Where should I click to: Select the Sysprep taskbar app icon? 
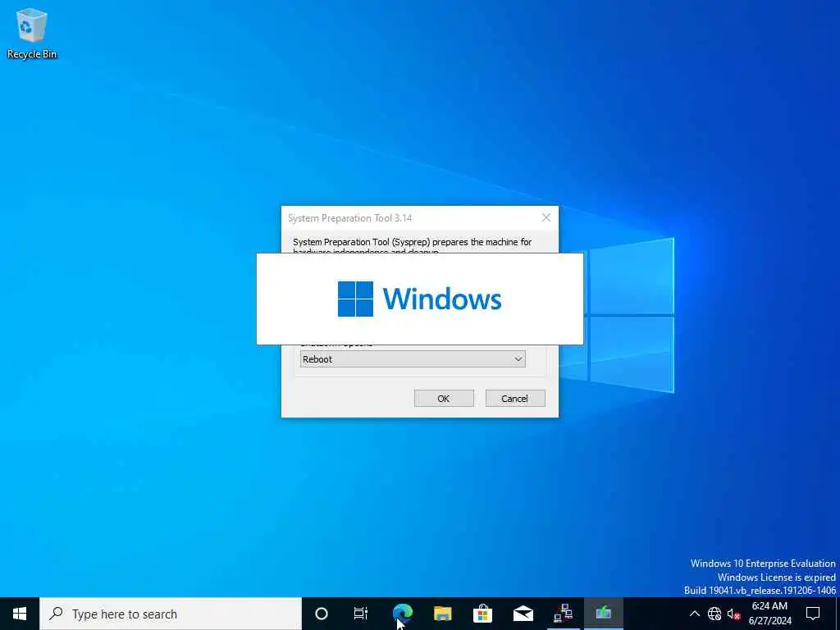point(603,614)
